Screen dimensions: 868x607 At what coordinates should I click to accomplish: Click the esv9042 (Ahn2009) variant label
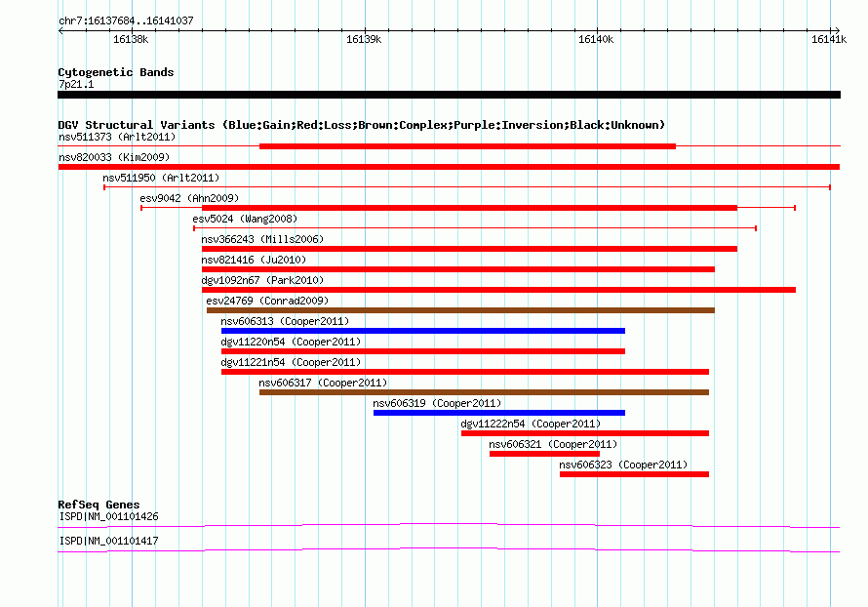coord(189,198)
